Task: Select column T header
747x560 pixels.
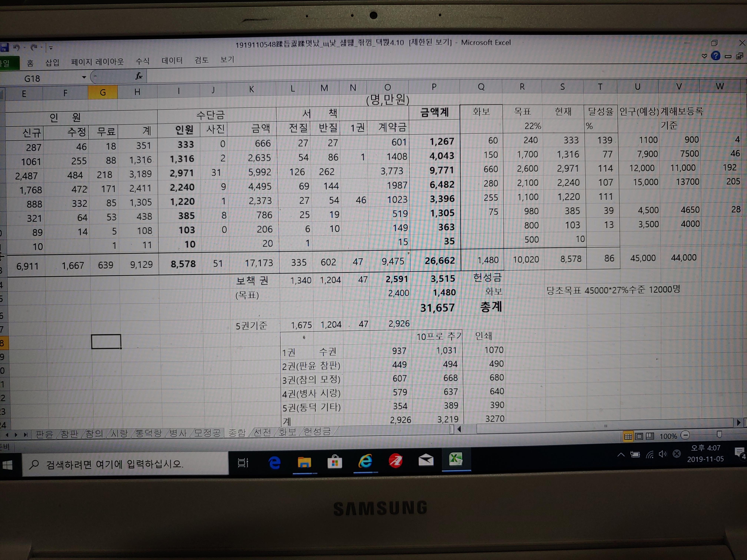Action: coord(600,87)
